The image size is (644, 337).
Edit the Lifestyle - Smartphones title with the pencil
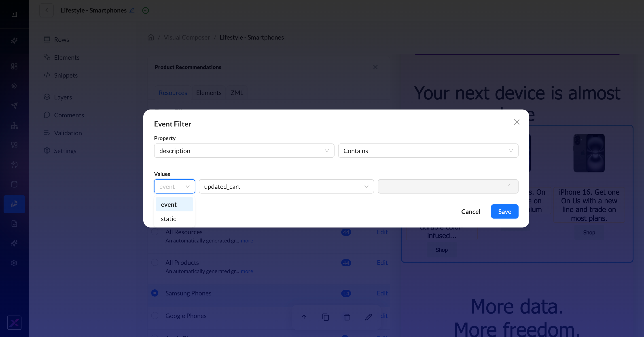point(132,10)
